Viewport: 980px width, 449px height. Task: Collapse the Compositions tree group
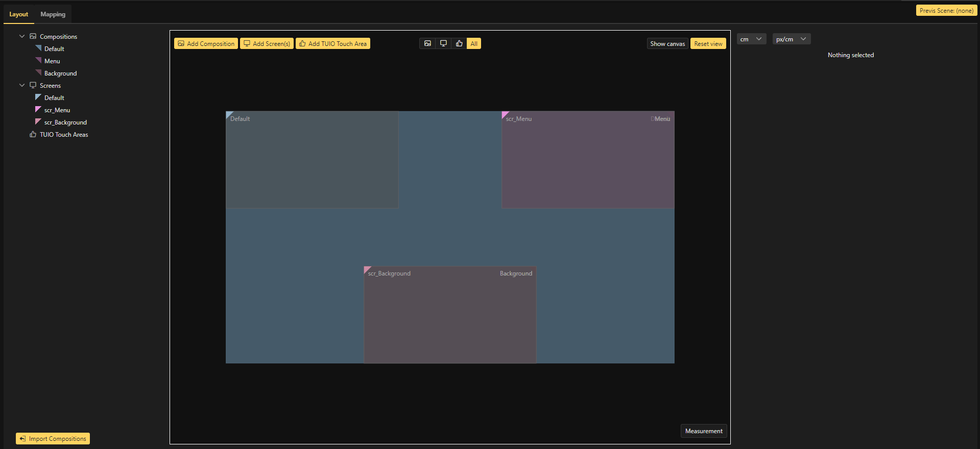pyautogui.click(x=22, y=36)
